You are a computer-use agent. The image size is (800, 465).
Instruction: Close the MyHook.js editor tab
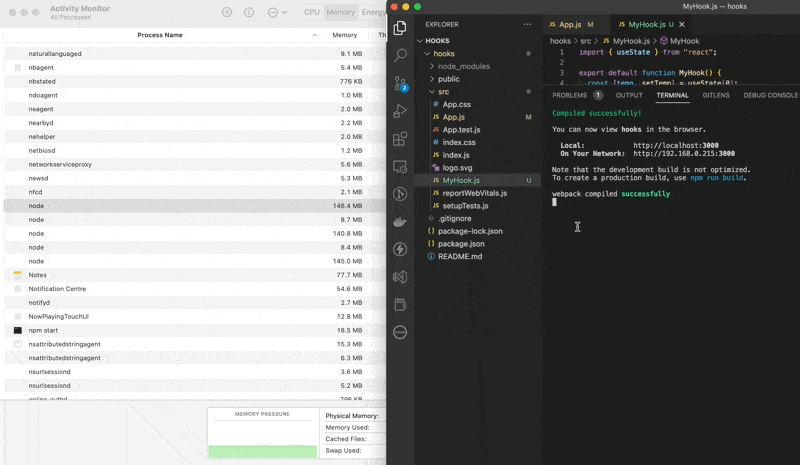[x=682, y=24]
